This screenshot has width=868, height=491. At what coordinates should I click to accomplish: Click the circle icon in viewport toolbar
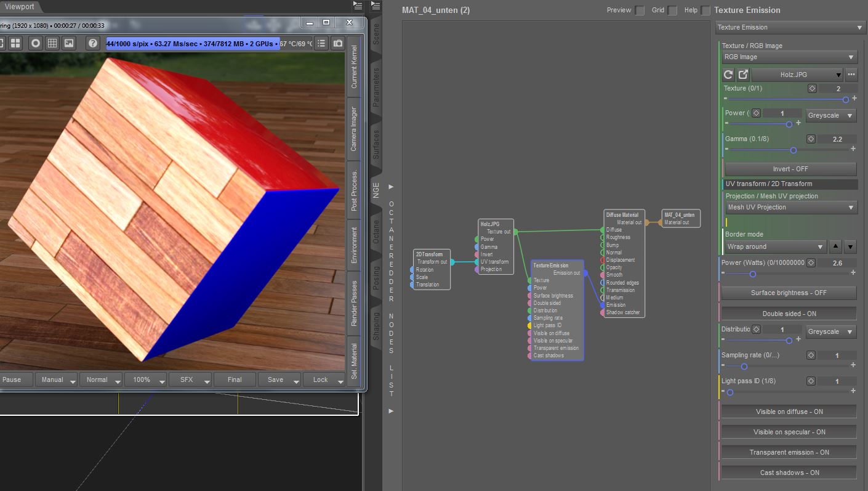tap(36, 43)
